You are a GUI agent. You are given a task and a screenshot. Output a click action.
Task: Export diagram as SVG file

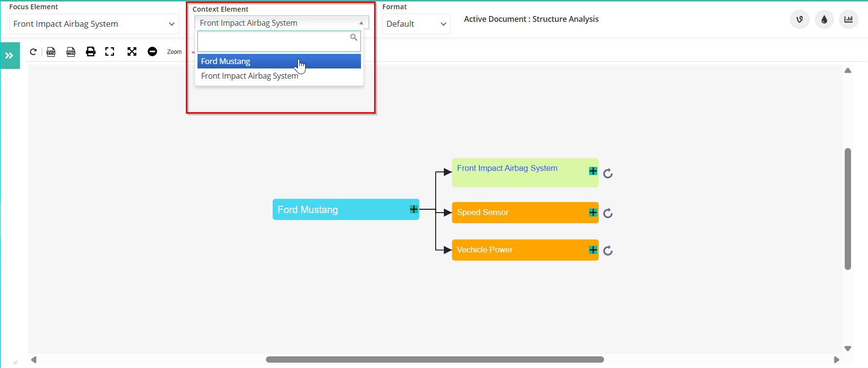[x=51, y=52]
